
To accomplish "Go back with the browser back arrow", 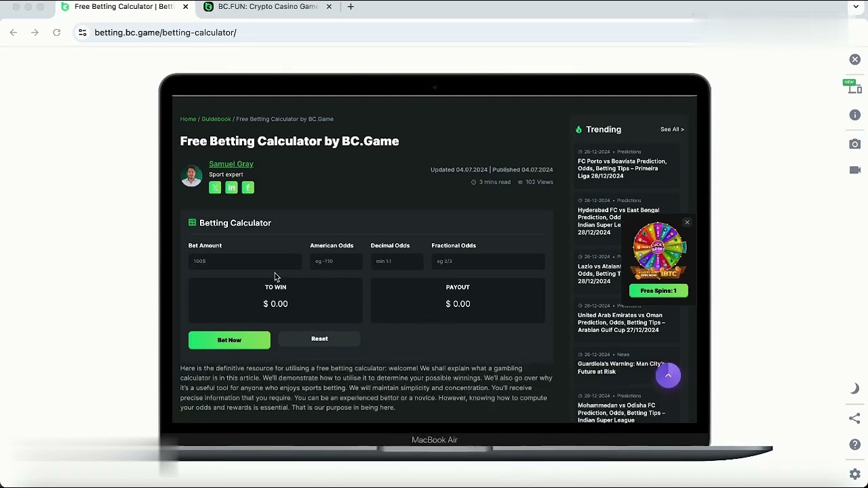I will (x=14, y=33).
